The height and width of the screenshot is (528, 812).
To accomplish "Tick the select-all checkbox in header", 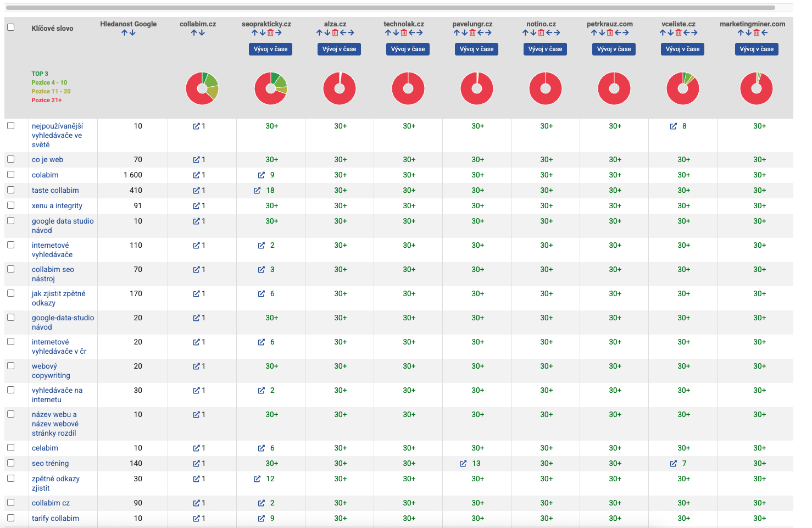I will [x=10, y=27].
